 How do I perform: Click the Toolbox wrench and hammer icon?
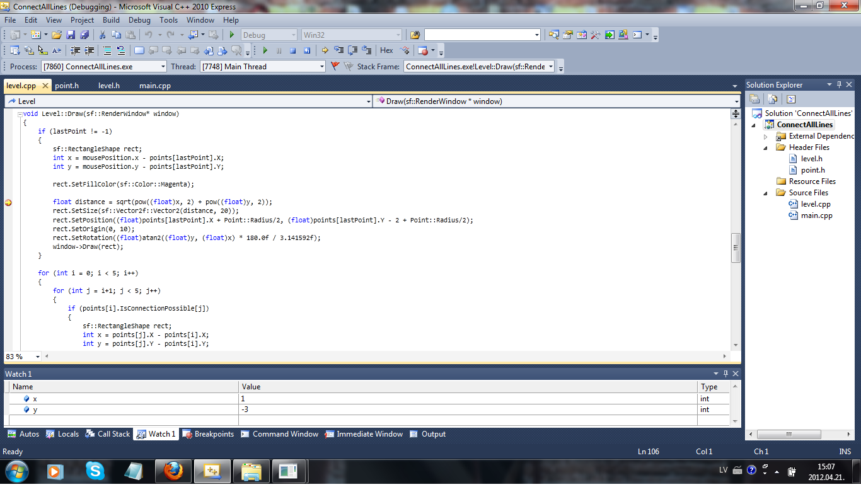(x=596, y=35)
